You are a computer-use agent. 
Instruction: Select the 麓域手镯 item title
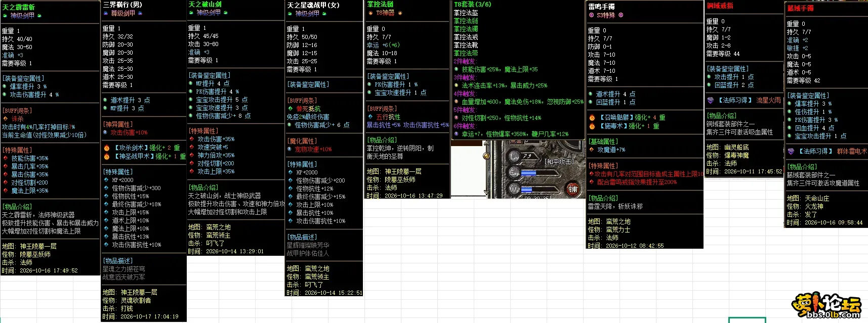[x=800, y=8]
